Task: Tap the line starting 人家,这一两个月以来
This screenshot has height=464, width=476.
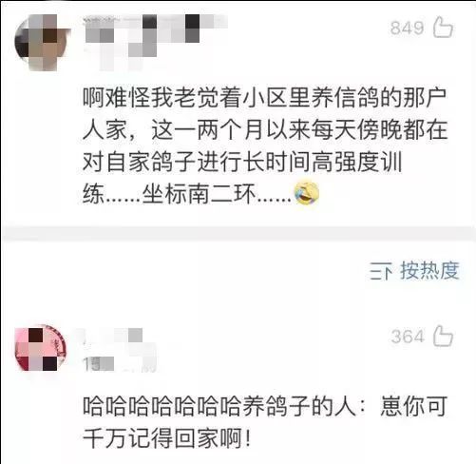Action: (265, 129)
